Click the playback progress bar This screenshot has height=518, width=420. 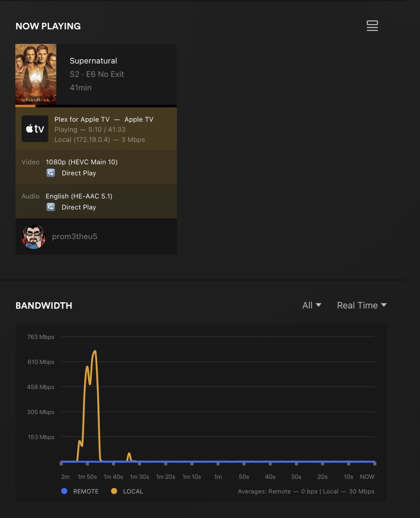(96, 106)
